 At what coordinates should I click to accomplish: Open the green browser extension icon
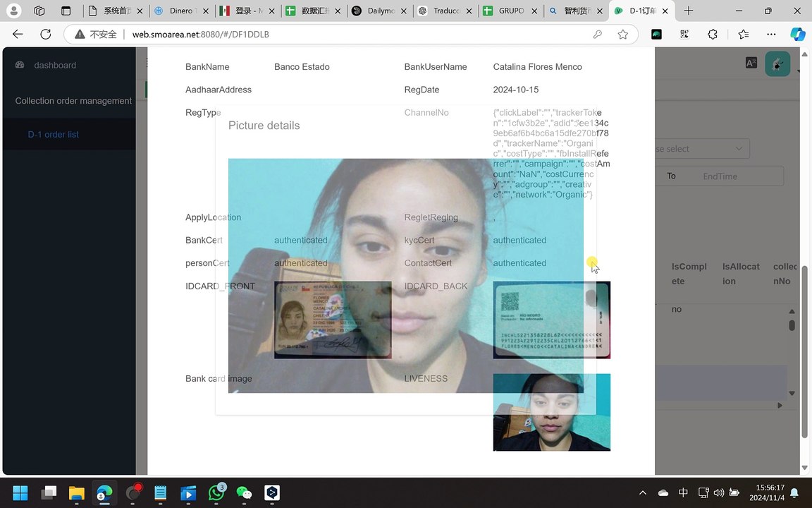pyautogui.click(x=657, y=34)
